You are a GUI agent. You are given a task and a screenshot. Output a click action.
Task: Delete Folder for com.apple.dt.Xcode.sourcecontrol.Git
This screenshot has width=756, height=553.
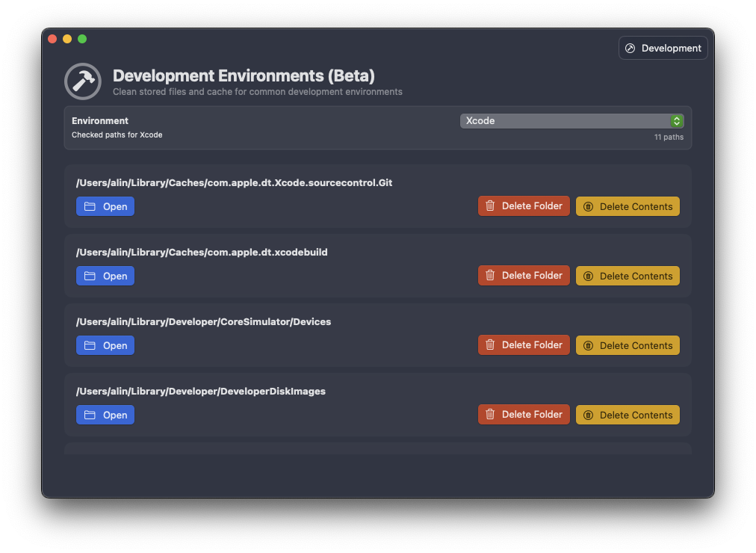pyautogui.click(x=524, y=206)
